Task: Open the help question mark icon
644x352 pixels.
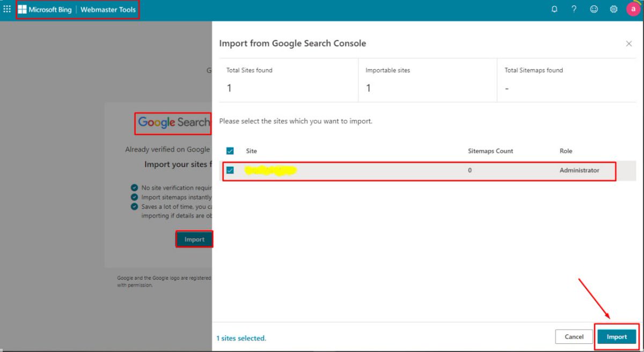Action: coord(574,9)
